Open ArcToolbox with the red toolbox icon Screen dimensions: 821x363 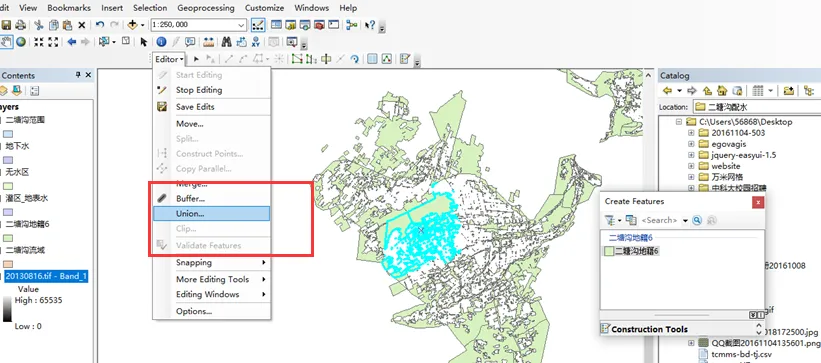coord(318,25)
